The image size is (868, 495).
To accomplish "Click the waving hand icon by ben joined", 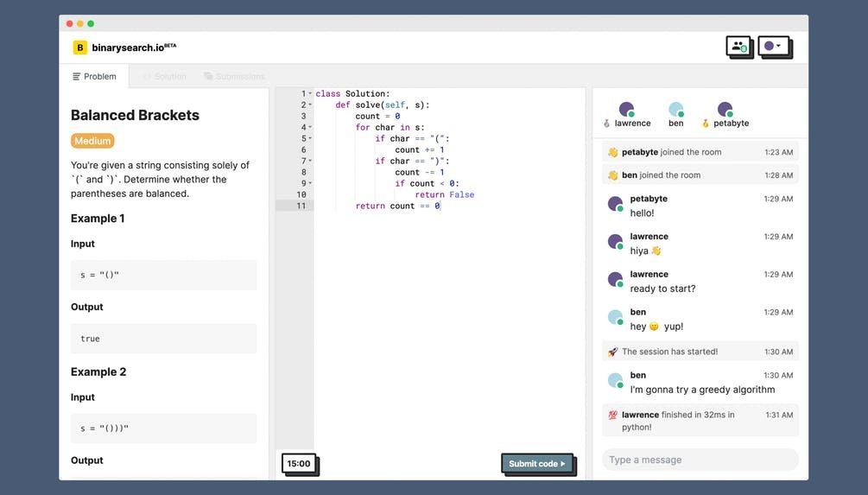I will [x=613, y=175].
